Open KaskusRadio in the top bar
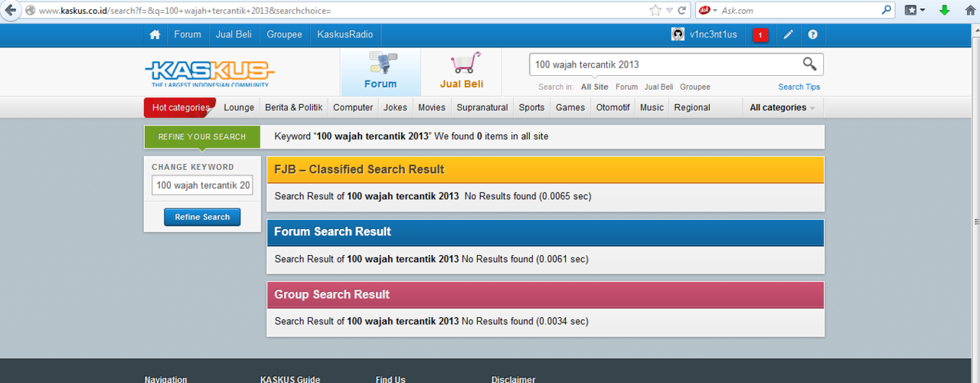 (345, 34)
